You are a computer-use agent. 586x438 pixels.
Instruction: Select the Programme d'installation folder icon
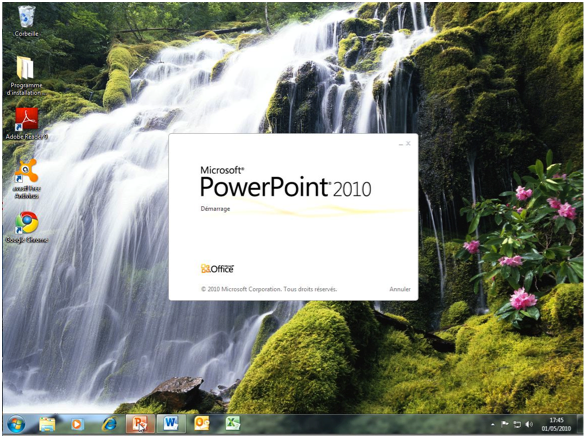point(25,76)
